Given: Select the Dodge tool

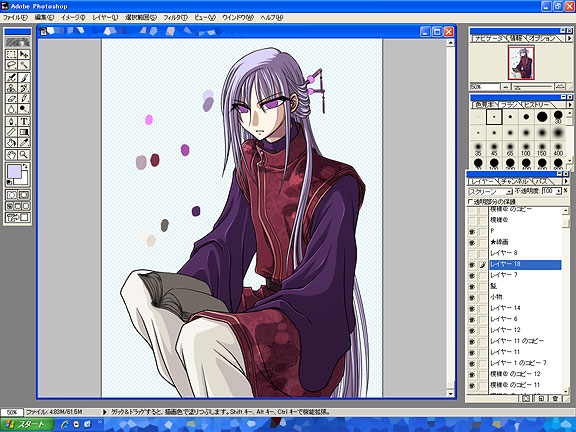Looking at the screenshot, I should pyautogui.click(x=24, y=109).
